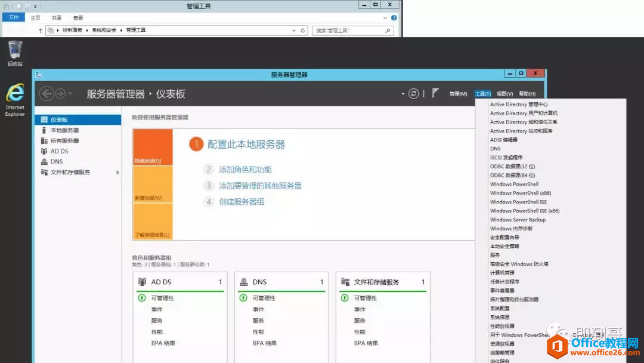Refresh the Server Manager dashboard
Image resolution: width=644 pixels, height=363 pixels.
(413, 94)
